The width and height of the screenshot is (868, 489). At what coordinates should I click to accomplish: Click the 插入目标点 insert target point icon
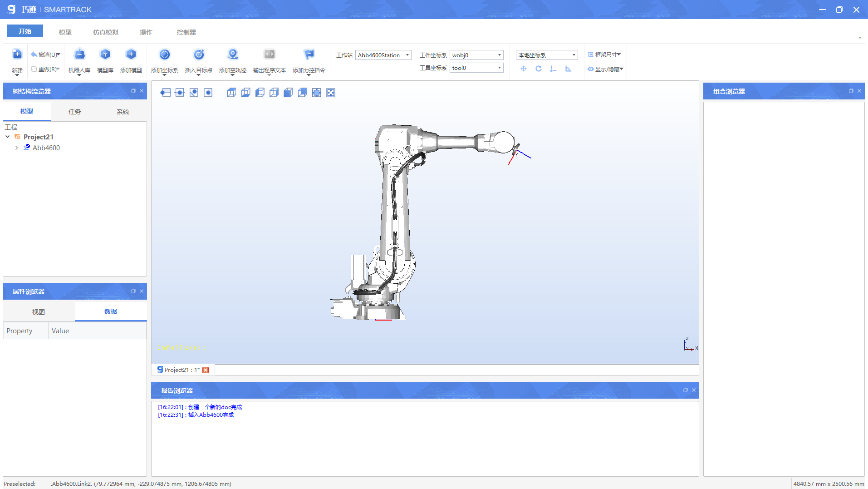tap(199, 54)
